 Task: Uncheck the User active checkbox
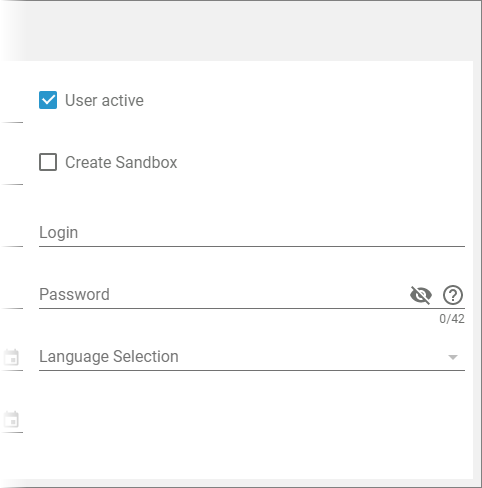coord(48,100)
